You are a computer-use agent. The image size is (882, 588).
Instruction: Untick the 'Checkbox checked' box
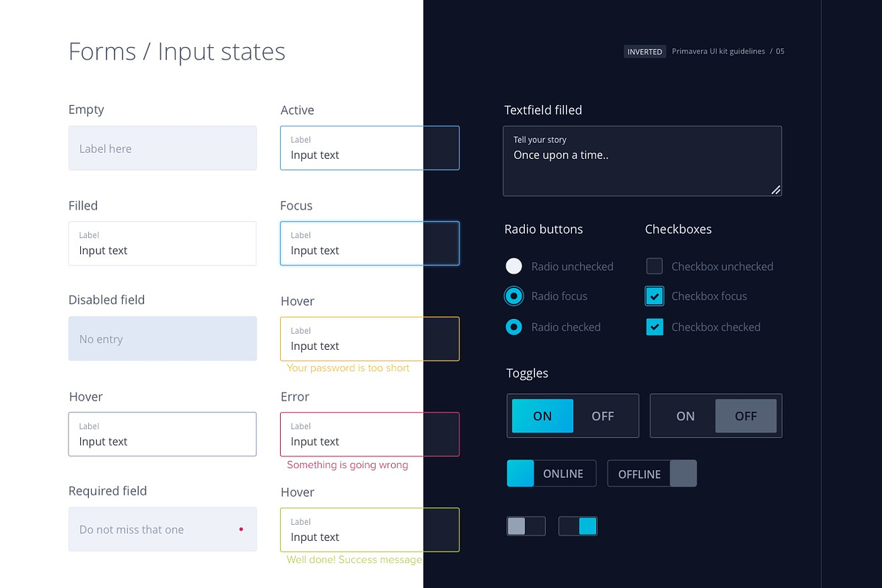click(x=654, y=327)
